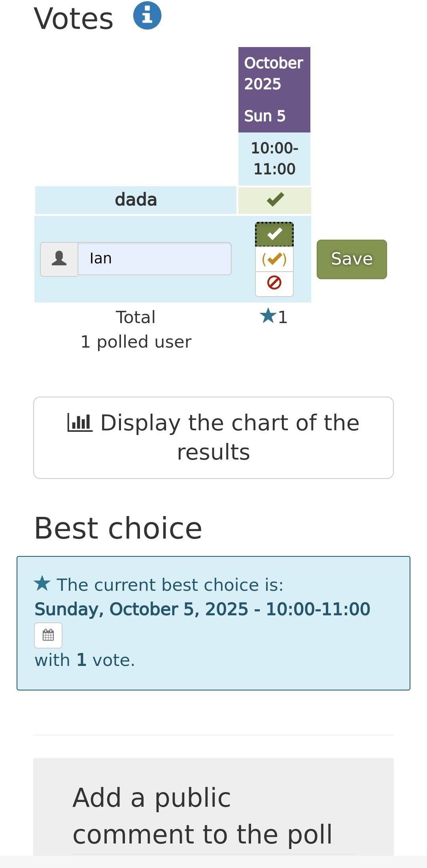This screenshot has height=868, width=427.
Task: Click dada's green checkmark vote cell
Action: pyautogui.click(x=275, y=200)
